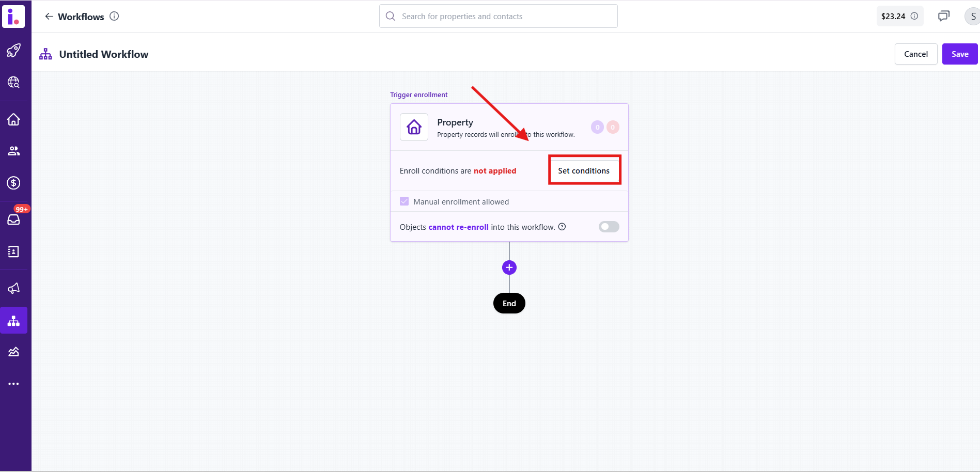Screen dimensions: 980x472
Task: Select the active Workflows sidebar item
Action: click(13, 321)
